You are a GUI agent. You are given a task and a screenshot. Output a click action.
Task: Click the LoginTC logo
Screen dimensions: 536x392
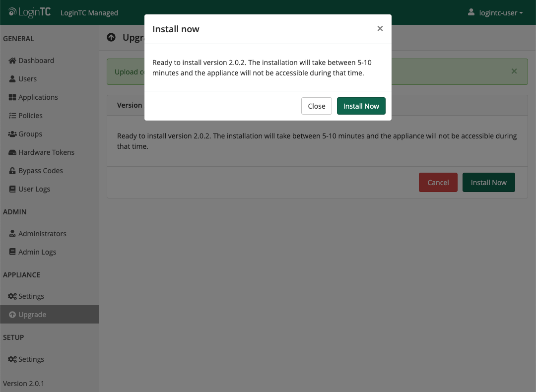click(30, 12)
